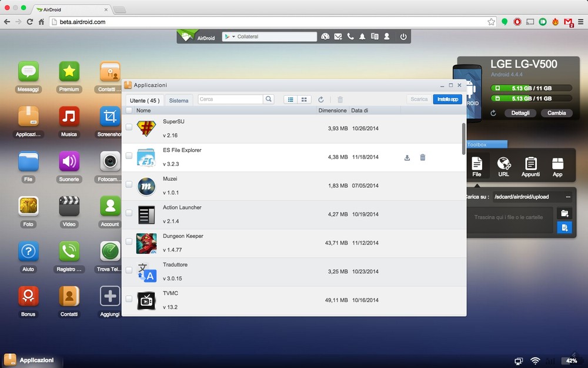The width and height of the screenshot is (588, 368).
Task: Click the trash icon for ES File Explorer
Action: pos(422,158)
